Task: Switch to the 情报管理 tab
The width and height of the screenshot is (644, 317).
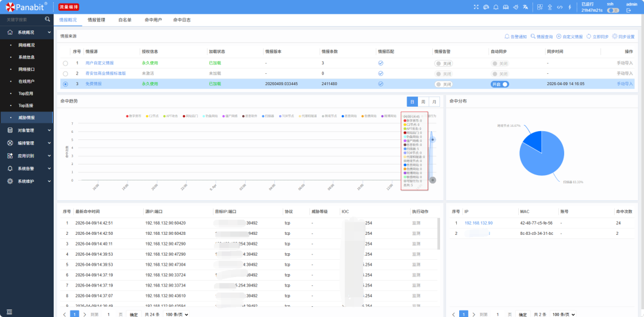Action: 97,20
